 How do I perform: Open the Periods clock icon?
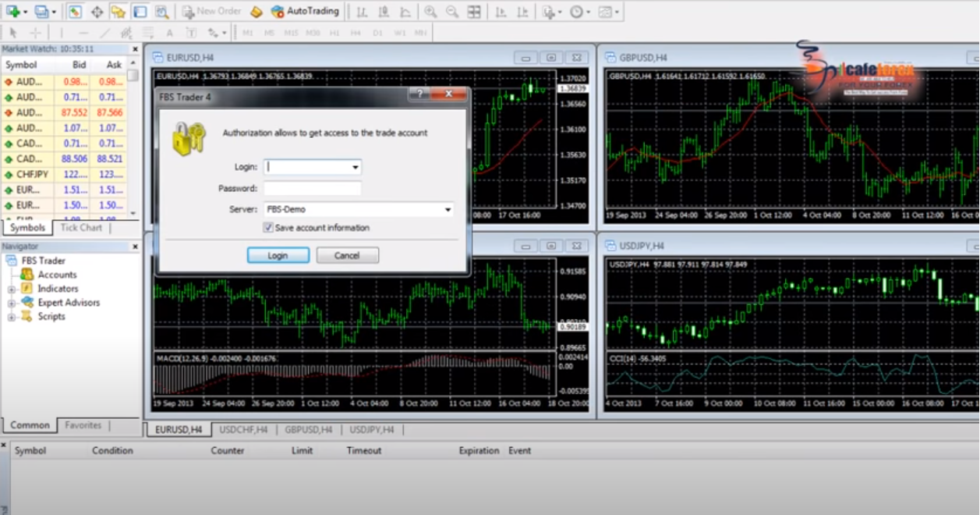[575, 12]
